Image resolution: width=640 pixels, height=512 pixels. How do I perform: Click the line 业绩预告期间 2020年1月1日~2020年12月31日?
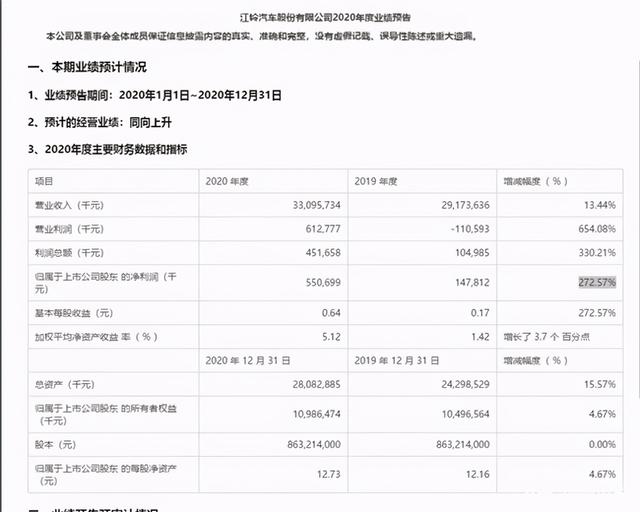pyautogui.click(x=155, y=96)
